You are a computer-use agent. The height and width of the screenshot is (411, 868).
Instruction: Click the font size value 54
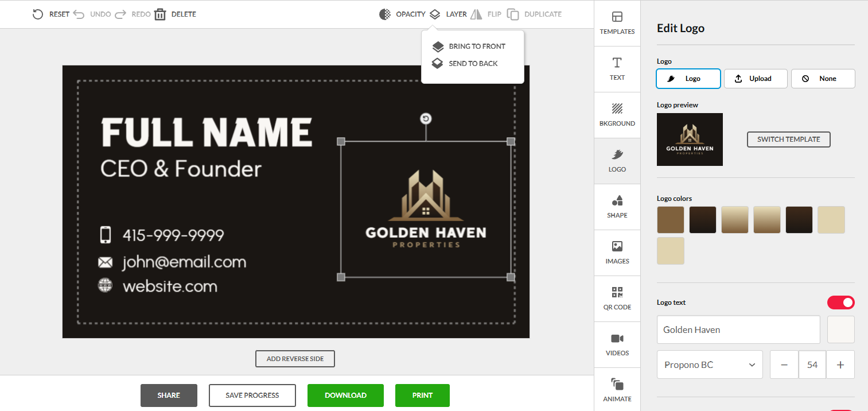coord(812,365)
